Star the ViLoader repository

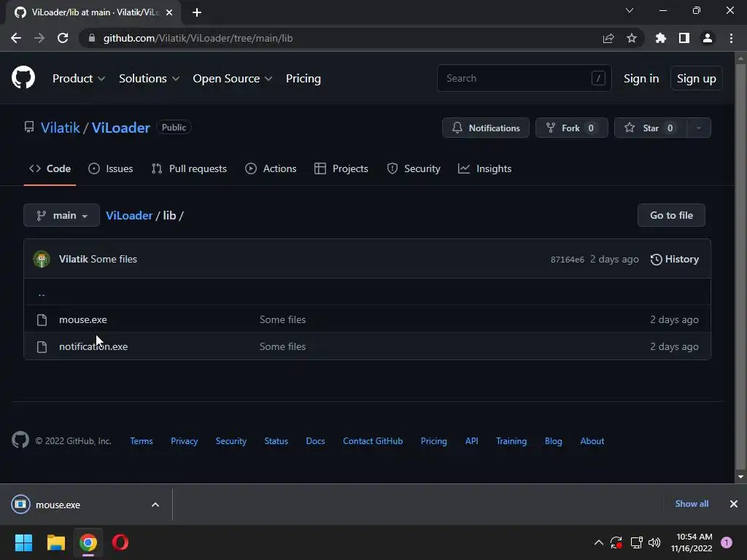tap(651, 128)
